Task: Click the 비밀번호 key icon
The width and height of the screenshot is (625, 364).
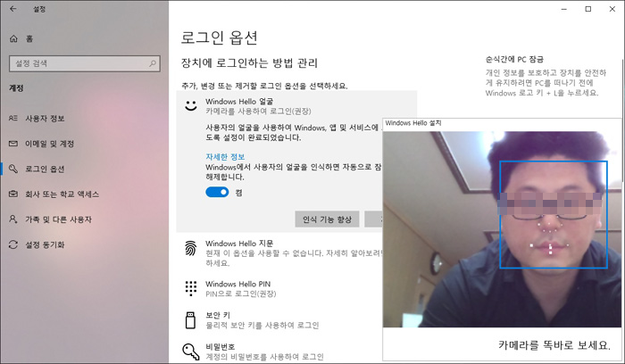Action: pyautogui.click(x=191, y=352)
